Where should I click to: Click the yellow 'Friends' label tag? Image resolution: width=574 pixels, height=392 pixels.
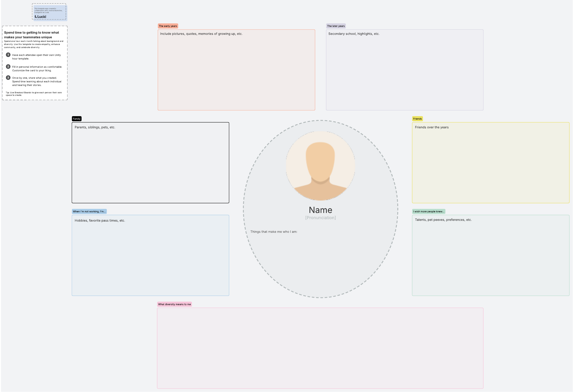click(417, 119)
